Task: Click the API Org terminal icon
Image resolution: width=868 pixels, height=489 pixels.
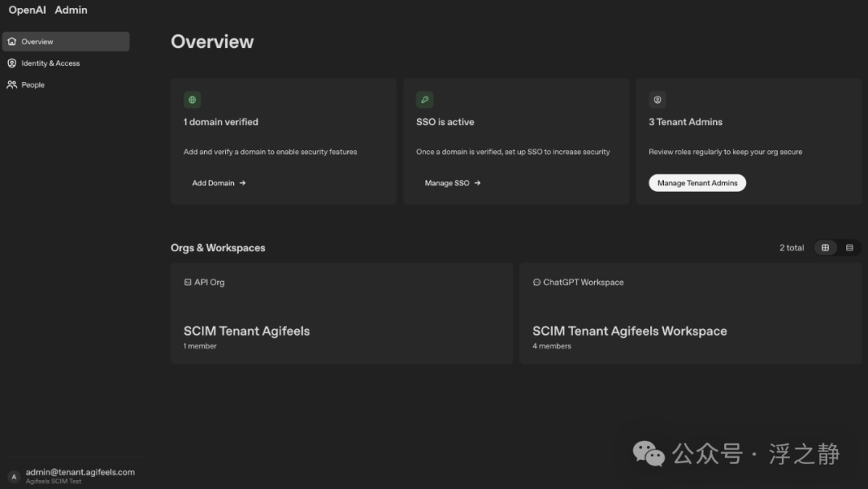Action: [187, 282]
